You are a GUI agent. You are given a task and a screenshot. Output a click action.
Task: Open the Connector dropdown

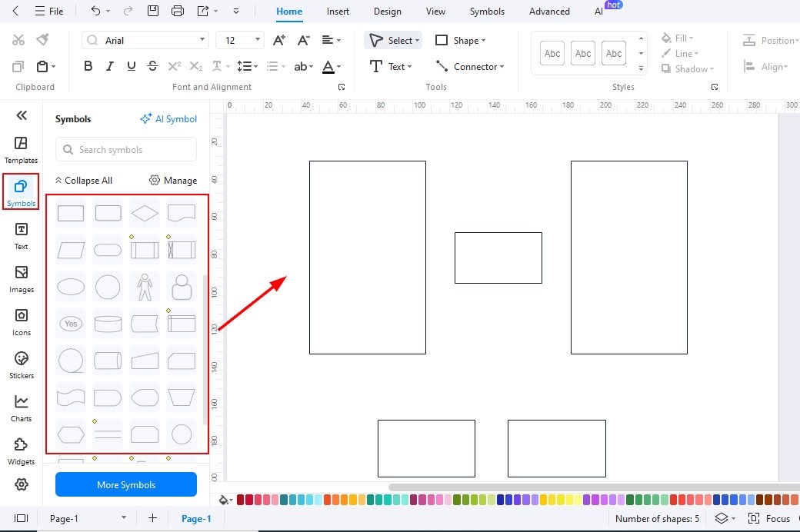[470, 66]
